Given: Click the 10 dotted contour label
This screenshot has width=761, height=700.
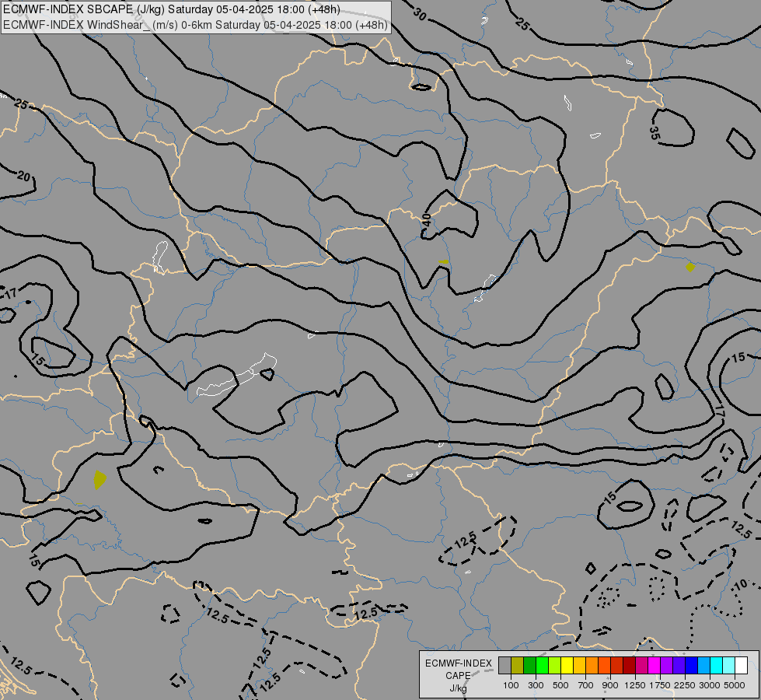Looking at the screenshot, I should click(741, 586).
